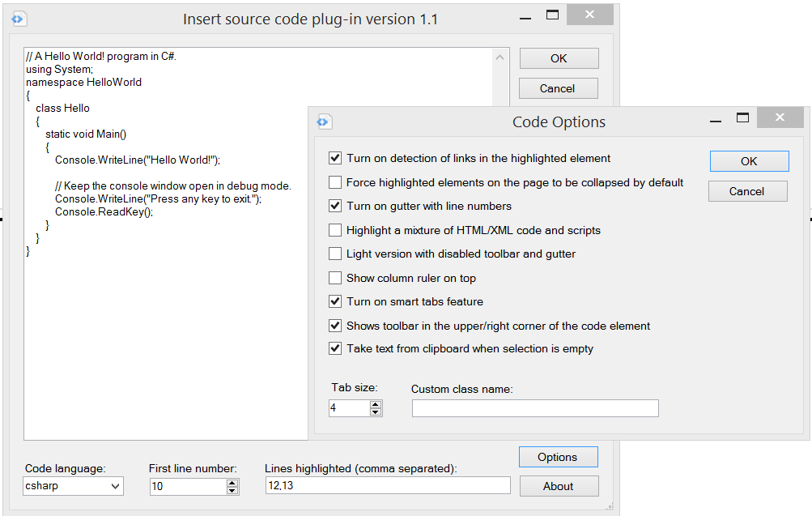This screenshot has height=516, width=812.
Task: Decrease the Tab size spinner value
Action: point(375,412)
